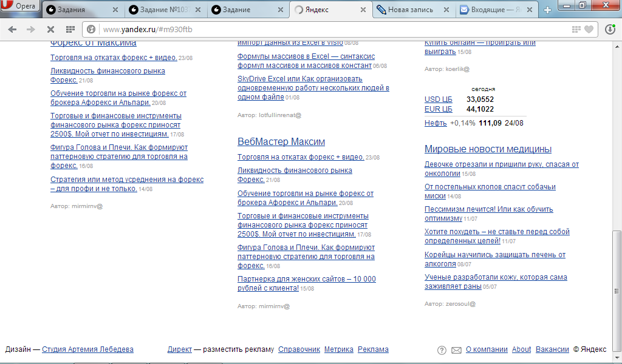Open EUR ЦБ exchange rate link
The image size is (622, 364).
[439, 109]
